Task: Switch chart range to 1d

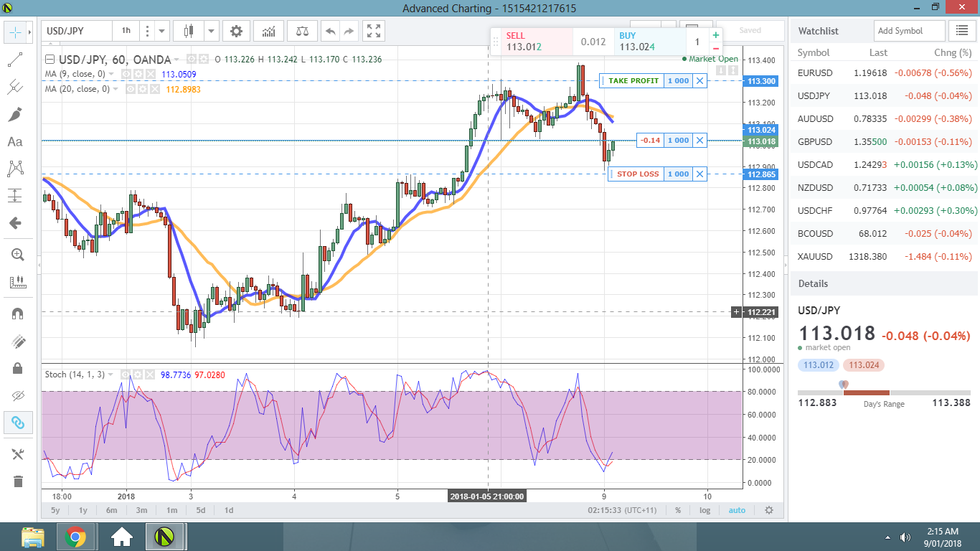Action: (x=228, y=510)
